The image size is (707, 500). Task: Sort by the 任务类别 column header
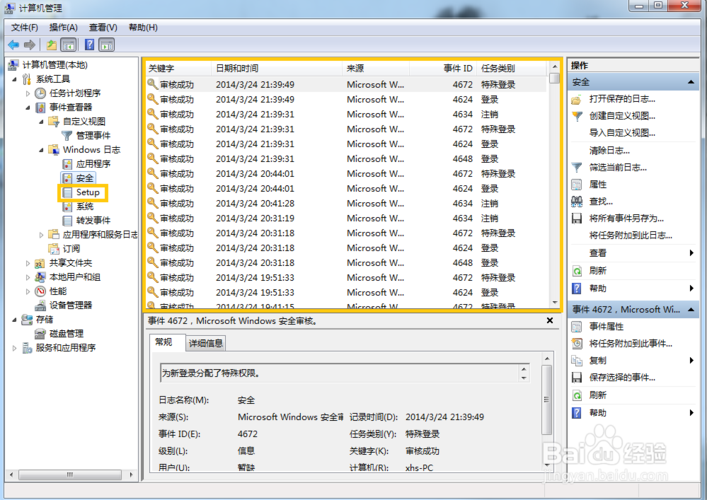coord(511,69)
